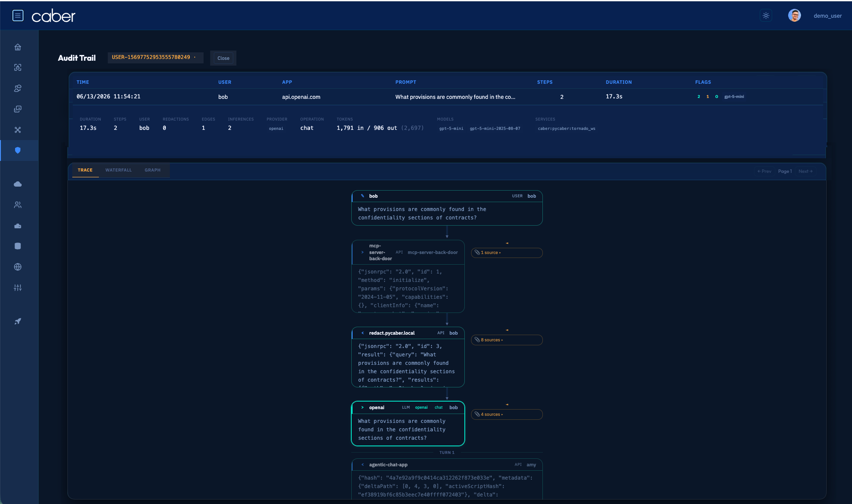The height and width of the screenshot is (504, 852).
Task: Switch to the GRAPH tab
Action: point(153,170)
